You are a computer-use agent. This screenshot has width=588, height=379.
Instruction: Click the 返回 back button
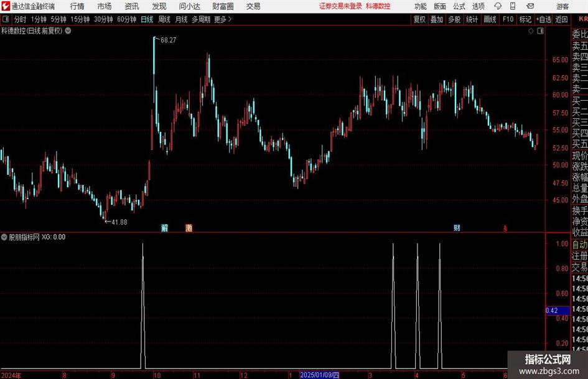561,19
